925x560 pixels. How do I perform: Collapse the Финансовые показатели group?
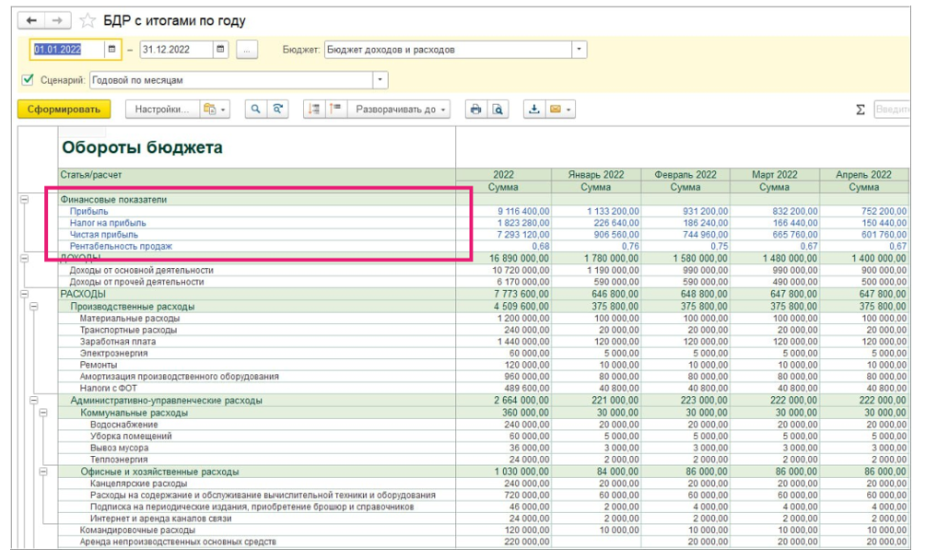pyautogui.click(x=24, y=199)
